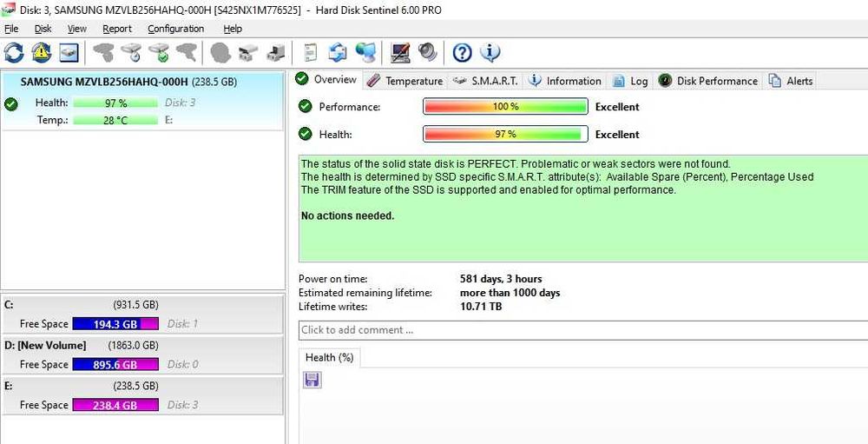
Task: Click the envelope with blue arrows icon
Action: pyautogui.click(x=338, y=53)
